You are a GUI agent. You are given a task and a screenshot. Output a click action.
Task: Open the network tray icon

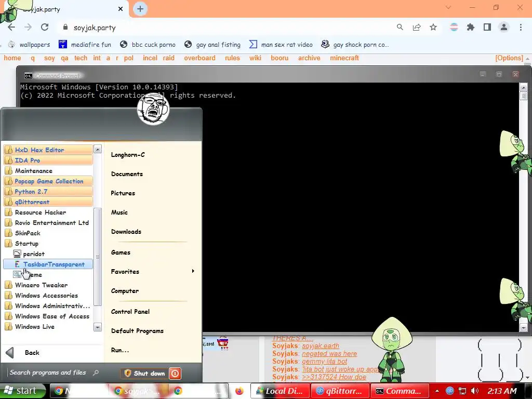pos(462,391)
